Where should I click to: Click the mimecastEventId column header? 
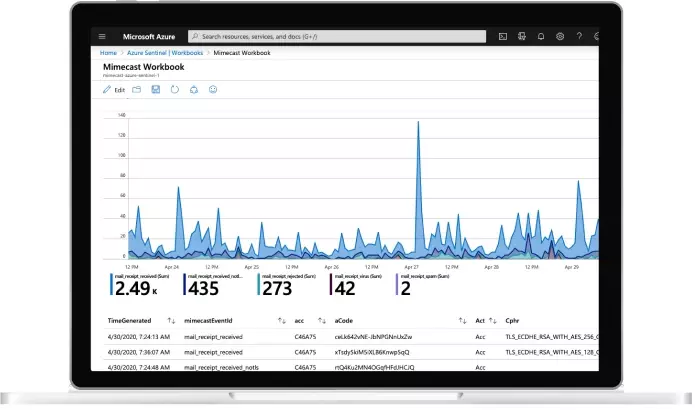point(208,320)
